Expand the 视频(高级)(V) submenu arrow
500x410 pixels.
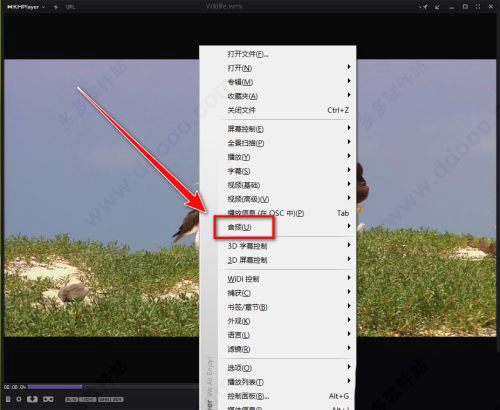coord(349,198)
